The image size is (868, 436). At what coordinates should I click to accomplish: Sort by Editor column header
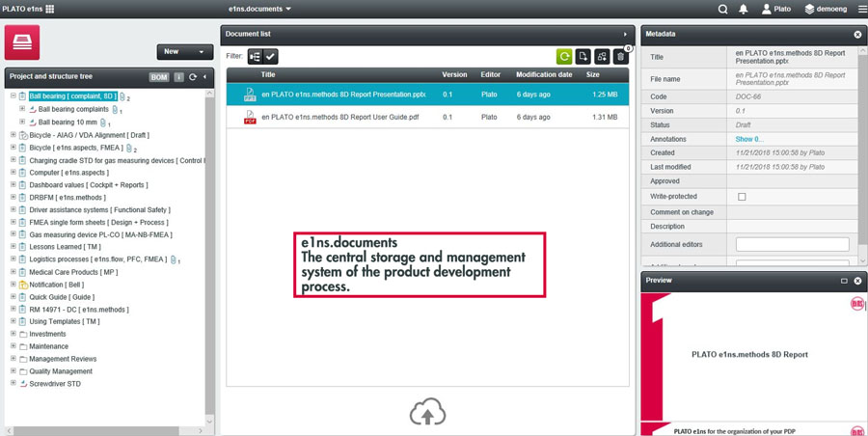pyautogui.click(x=491, y=75)
